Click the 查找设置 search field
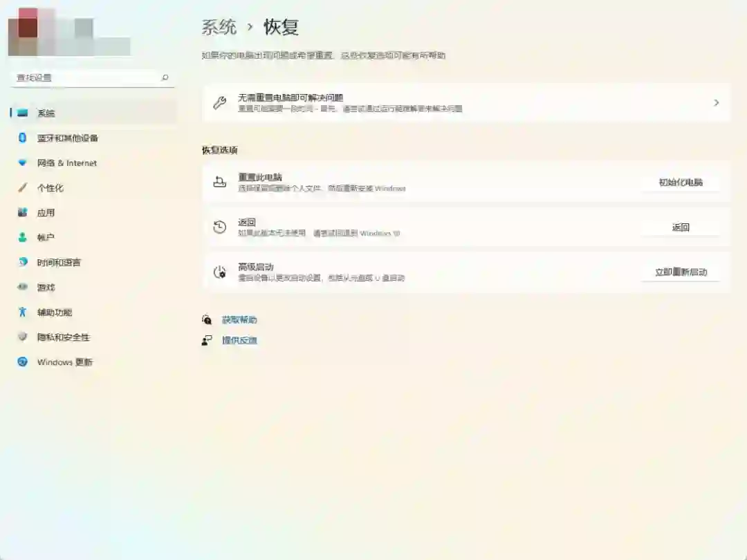The width and height of the screenshot is (747, 560). [x=92, y=77]
